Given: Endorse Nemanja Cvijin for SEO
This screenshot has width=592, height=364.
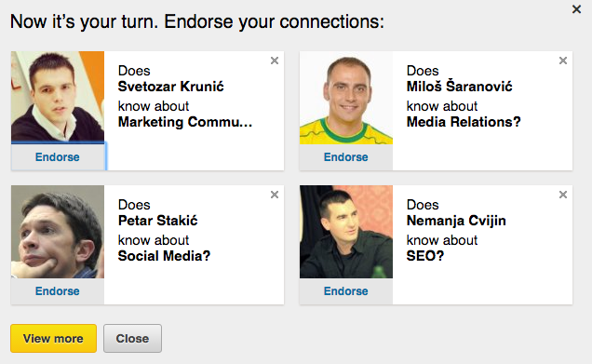Looking at the screenshot, I should click(x=346, y=291).
